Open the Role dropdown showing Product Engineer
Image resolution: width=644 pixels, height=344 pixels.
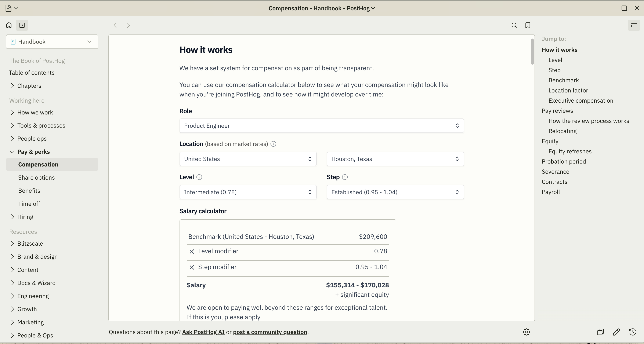(x=322, y=126)
